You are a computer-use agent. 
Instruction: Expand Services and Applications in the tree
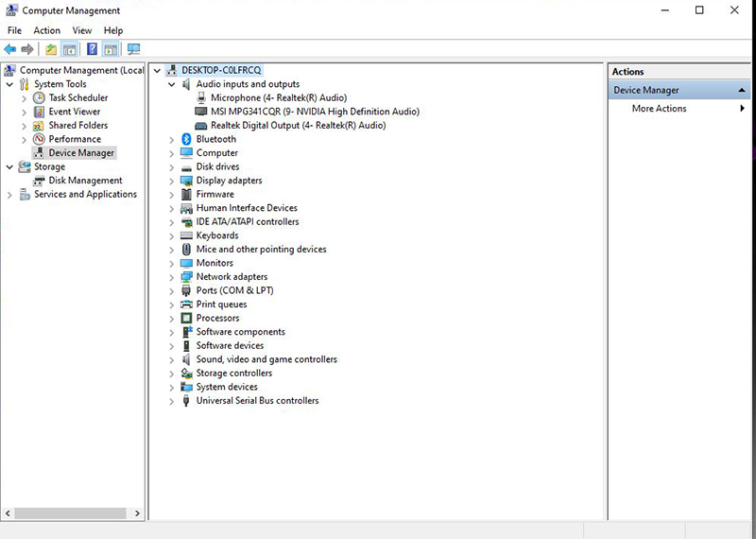coord(10,195)
